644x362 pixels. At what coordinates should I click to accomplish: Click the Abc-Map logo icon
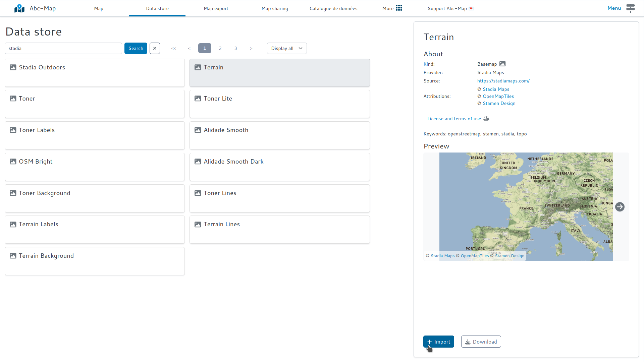[x=19, y=8]
